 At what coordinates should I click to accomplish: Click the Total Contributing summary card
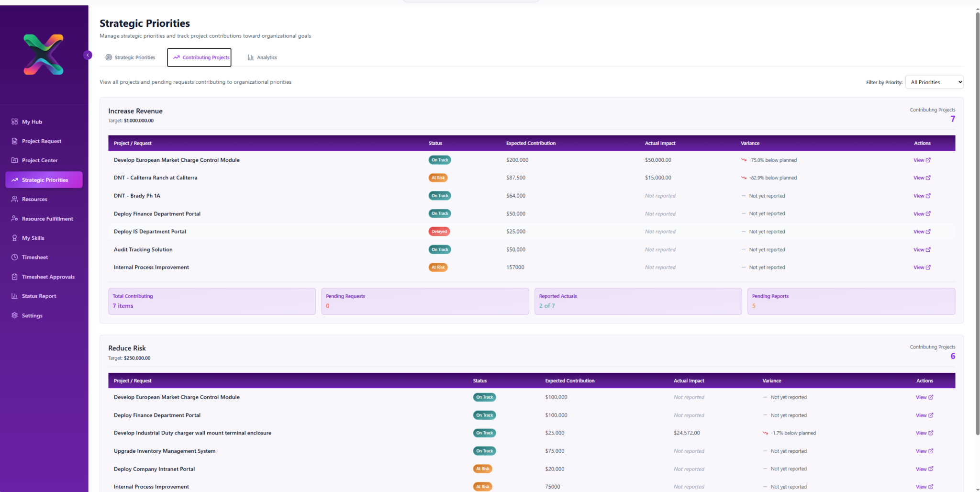click(x=212, y=301)
